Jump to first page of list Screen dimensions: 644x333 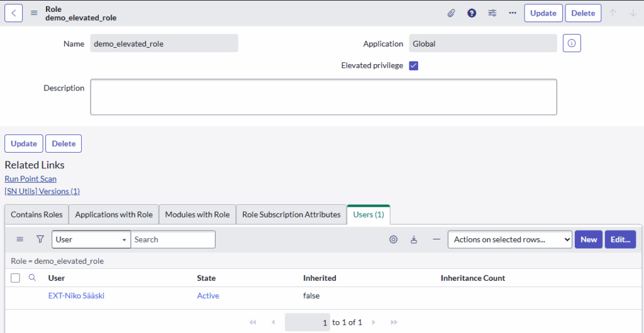point(253,322)
